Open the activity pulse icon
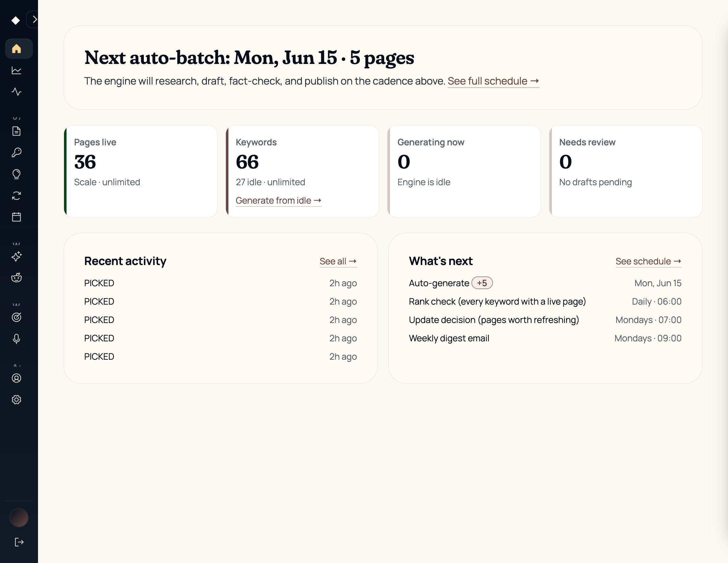This screenshot has height=563, width=728. [x=16, y=92]
